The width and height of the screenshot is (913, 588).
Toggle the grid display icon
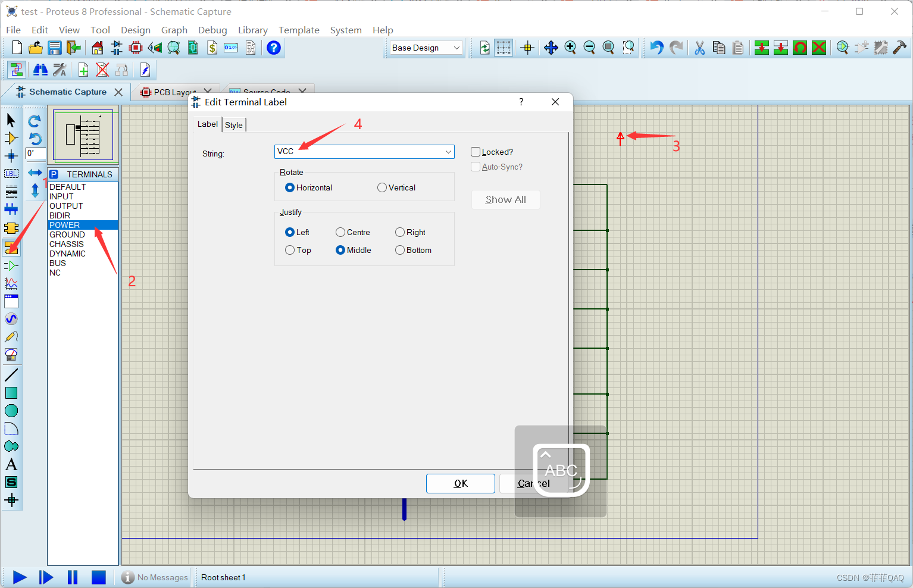504,48
